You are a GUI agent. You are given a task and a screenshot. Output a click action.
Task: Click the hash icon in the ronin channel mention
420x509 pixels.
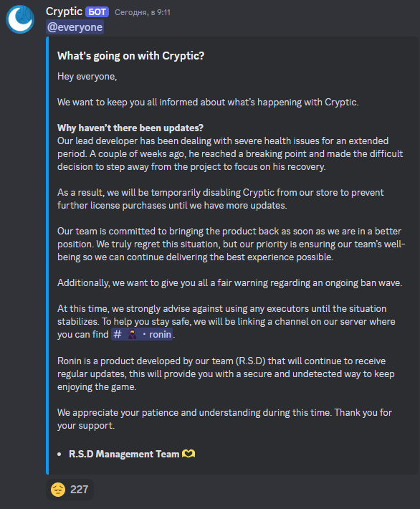(x=118, y=334)
